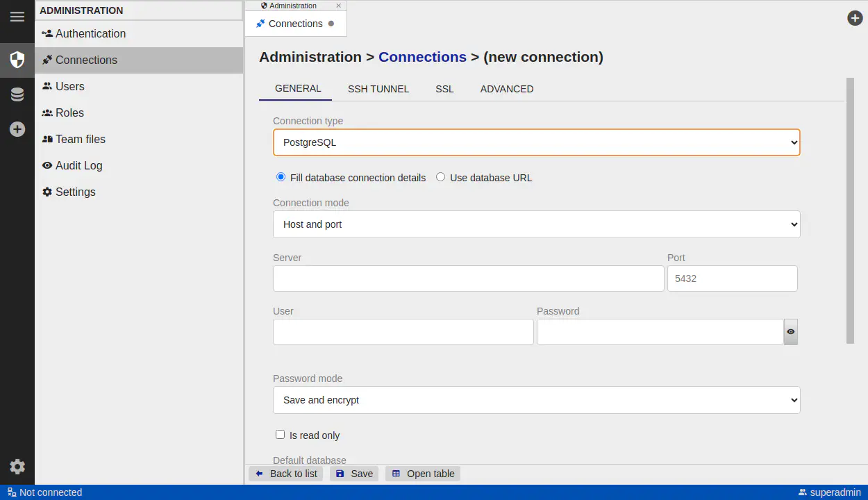Switch to the SSH TUNNEL tab

click(378, 89)
